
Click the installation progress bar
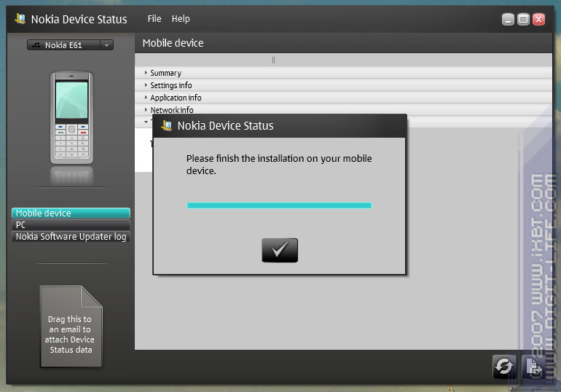coord(279,205)
